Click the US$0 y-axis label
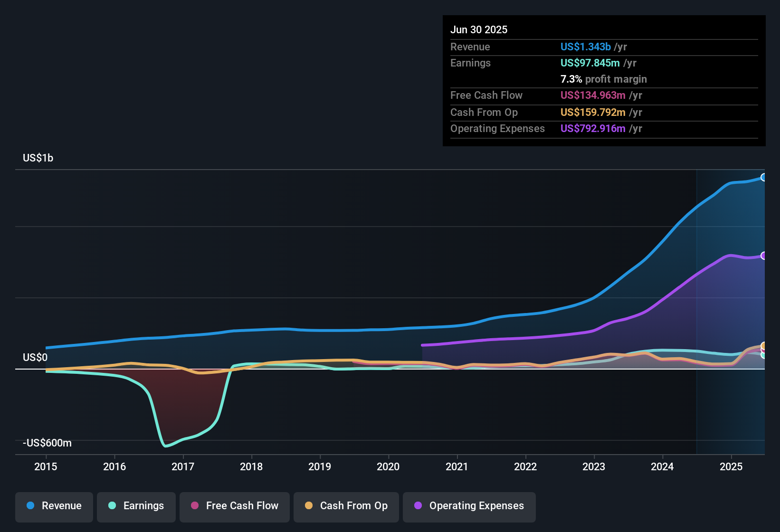This screenshot has width=780, height=532. (35, 357)
